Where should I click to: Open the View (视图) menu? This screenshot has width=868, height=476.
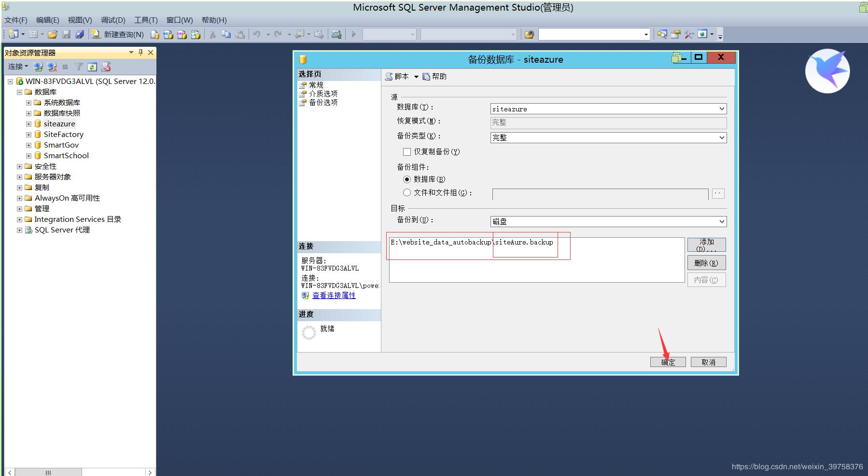tap(80, 20)
